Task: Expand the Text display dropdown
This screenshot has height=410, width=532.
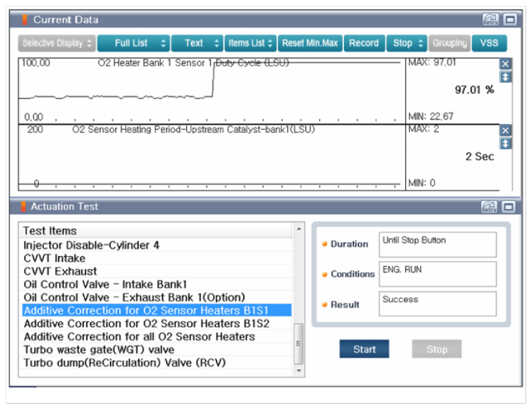Action: pos(197,43)
